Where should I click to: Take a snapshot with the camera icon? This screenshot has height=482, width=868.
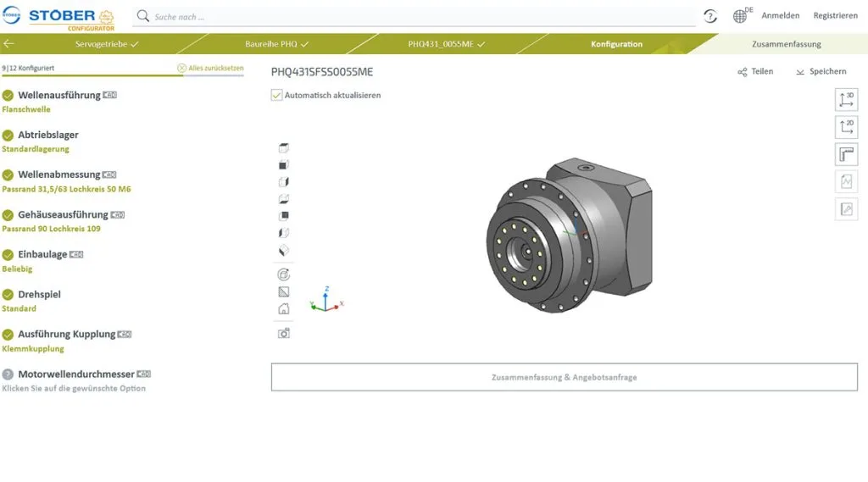pyautogui.click(x=283, y=333)
